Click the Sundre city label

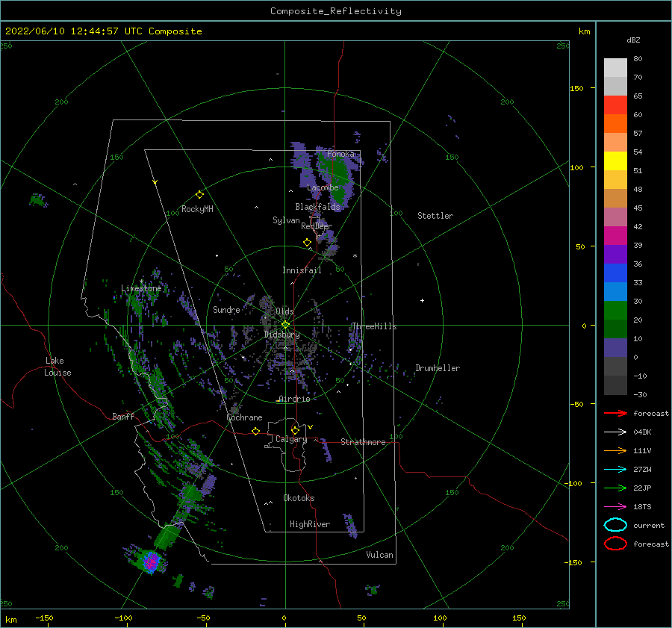(x=226, y=309)
